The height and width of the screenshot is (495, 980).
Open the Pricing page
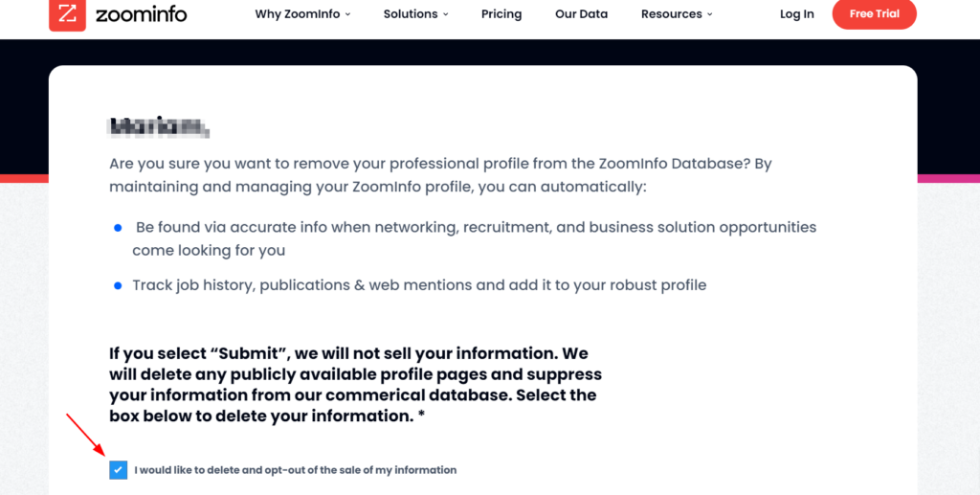[x=501, y=13]
